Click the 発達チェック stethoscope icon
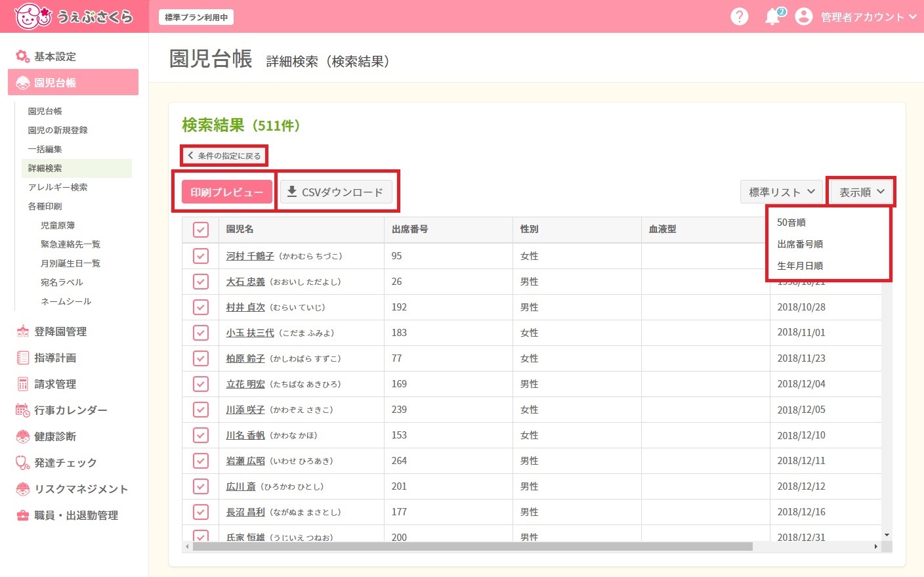 [23, 463]
